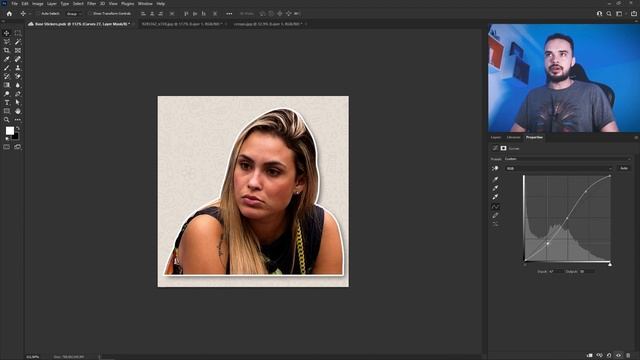Screen dimensions: 640x360
Task: Click the share icon in top right
Action: click(633, 13)
